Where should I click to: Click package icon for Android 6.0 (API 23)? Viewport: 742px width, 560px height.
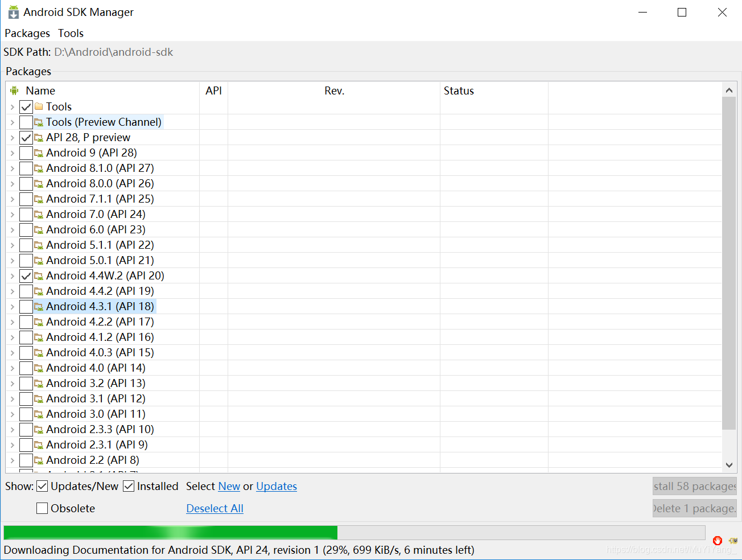(39, 229)
